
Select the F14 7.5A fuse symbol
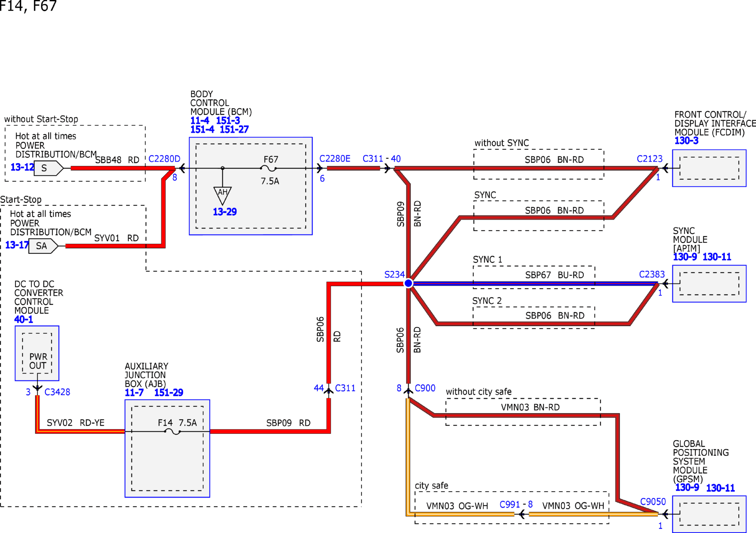tap(172, 431)
